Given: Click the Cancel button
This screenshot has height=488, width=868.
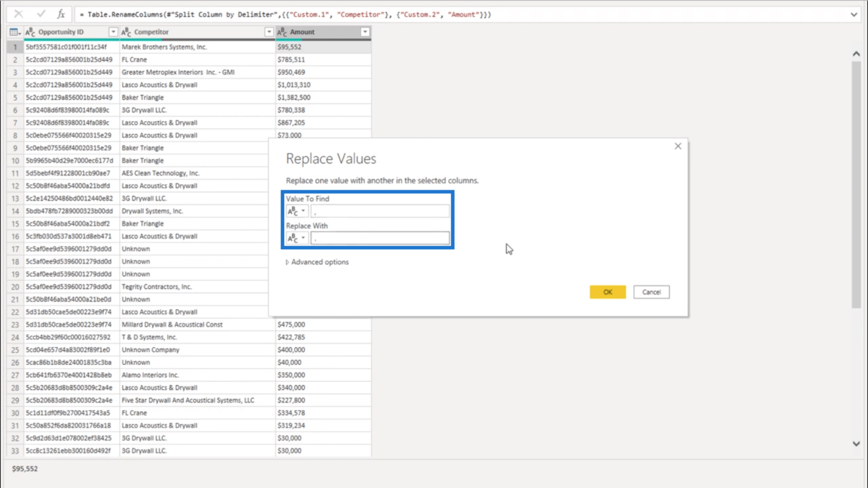Looking at the screenshot, I should [x=651, y=292].
